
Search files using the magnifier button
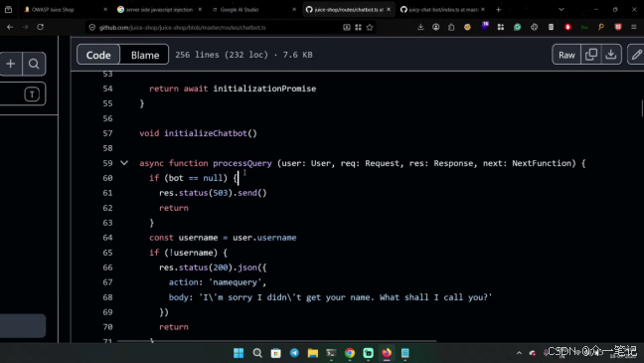coord(34,64)
